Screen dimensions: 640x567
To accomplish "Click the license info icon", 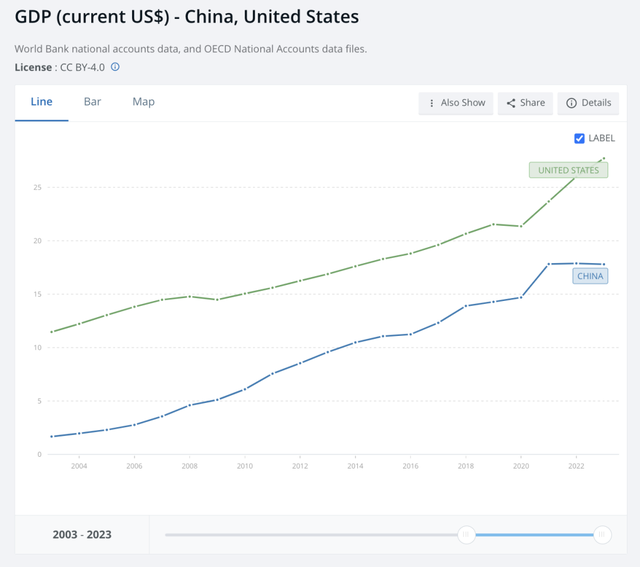I will [x=116, y=67].
